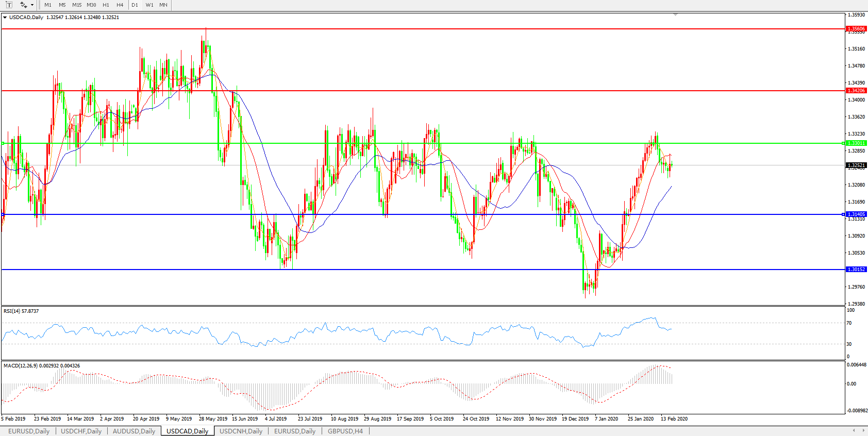
Task: Toggle the H4 timeframe button
Action: point(120,5)
